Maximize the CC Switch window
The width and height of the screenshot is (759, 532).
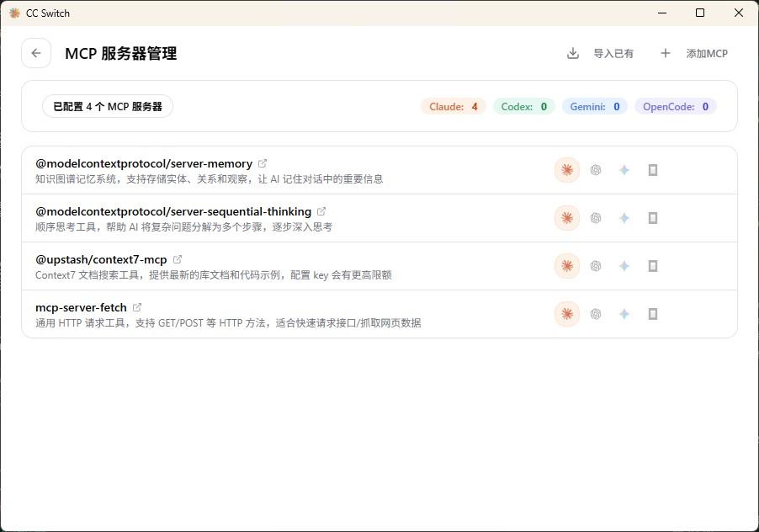pyautogui.click(x=700, y=13)
